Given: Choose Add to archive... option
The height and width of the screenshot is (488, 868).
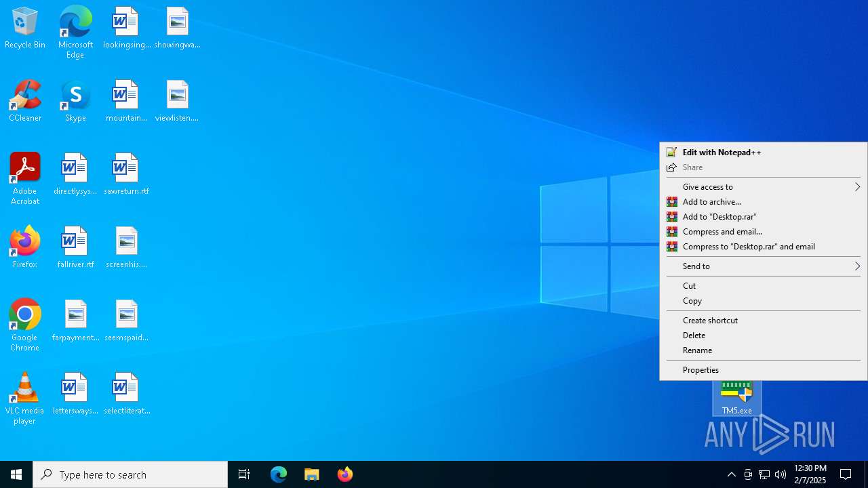Looking at the screenshot, I should pyautogui.click(x=764, y=202).
